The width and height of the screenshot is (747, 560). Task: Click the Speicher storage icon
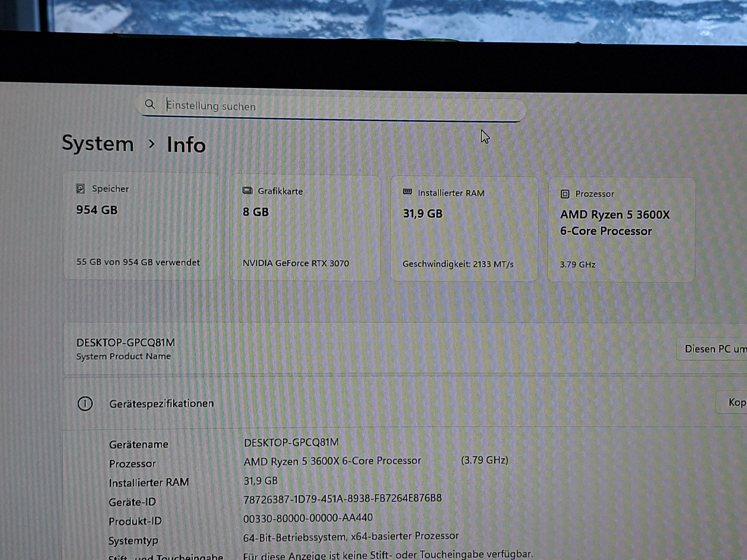[80, 189]
